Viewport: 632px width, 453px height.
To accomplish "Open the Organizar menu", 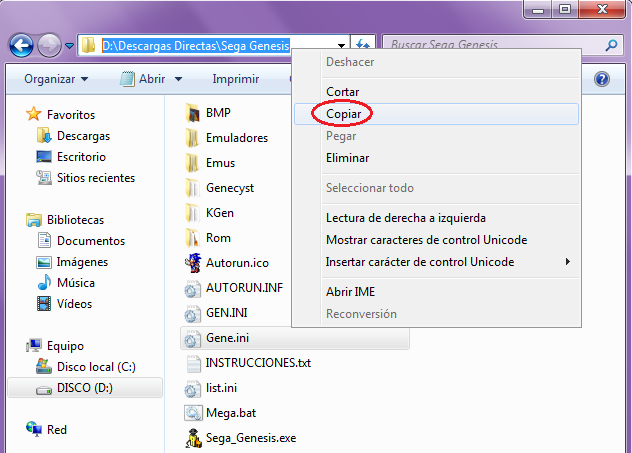I will 56,79.
